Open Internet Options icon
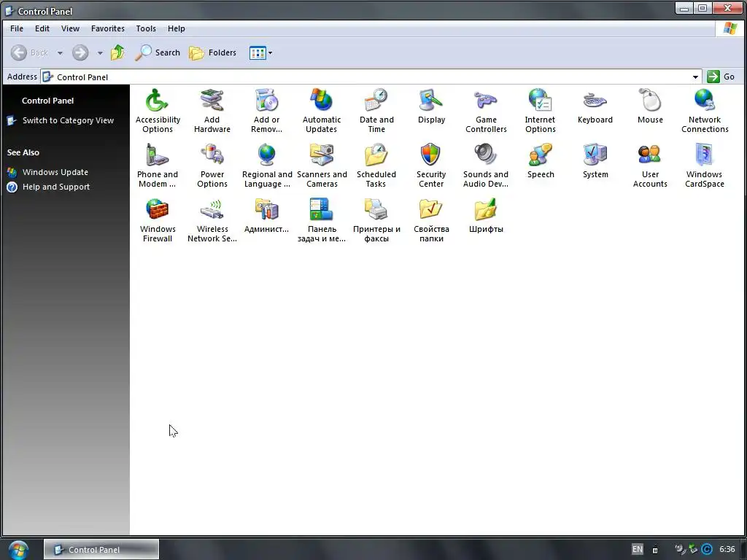 click(541, 101)
